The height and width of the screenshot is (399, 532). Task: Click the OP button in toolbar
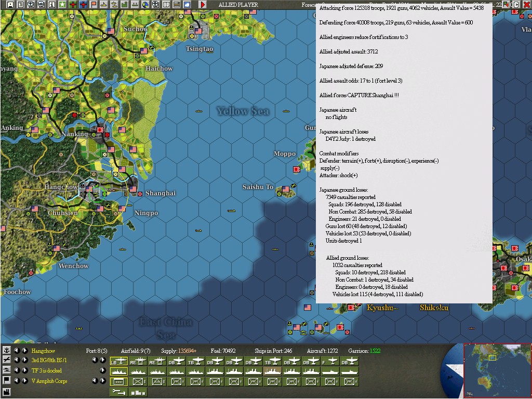[x=166, y=5]
